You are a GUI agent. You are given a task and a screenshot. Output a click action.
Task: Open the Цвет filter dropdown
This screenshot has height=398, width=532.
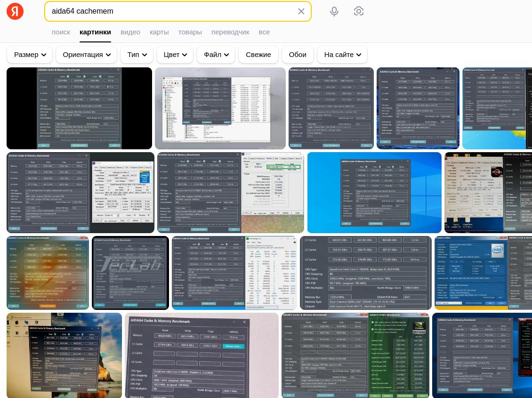(x=175, y=55)
